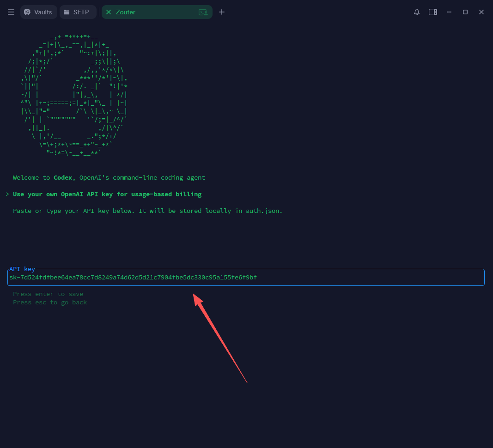Add a new tab with plus icon
The width and height of the screenshot is (493, 448).
[222, 12]
